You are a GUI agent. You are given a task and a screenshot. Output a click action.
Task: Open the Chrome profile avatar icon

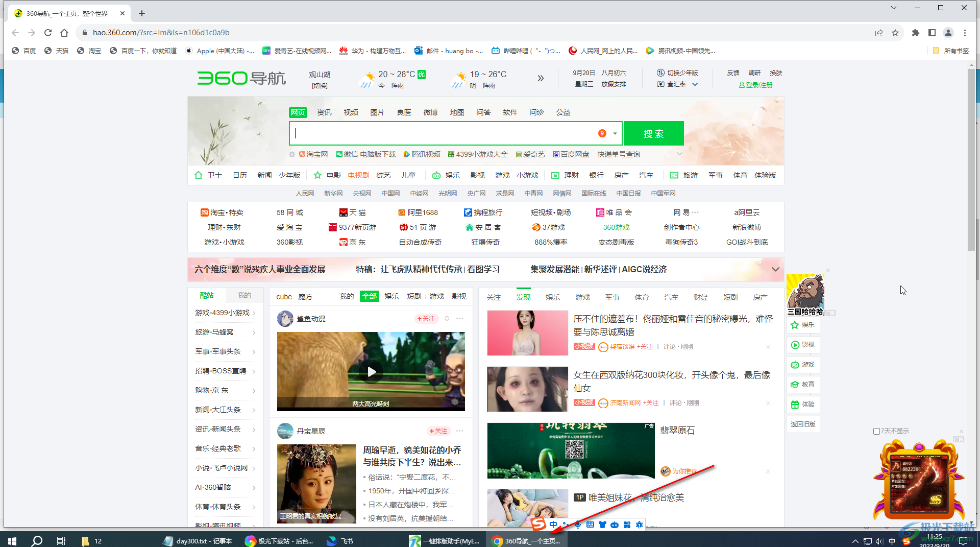tap(948, 33)
